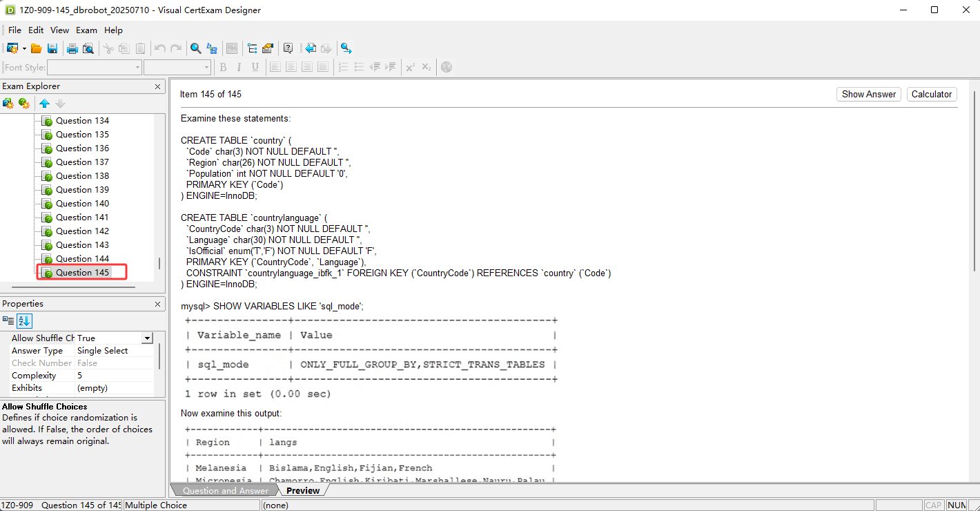Click the Paste clipboard icon
980x511 pixels.
tap(140, 48)
